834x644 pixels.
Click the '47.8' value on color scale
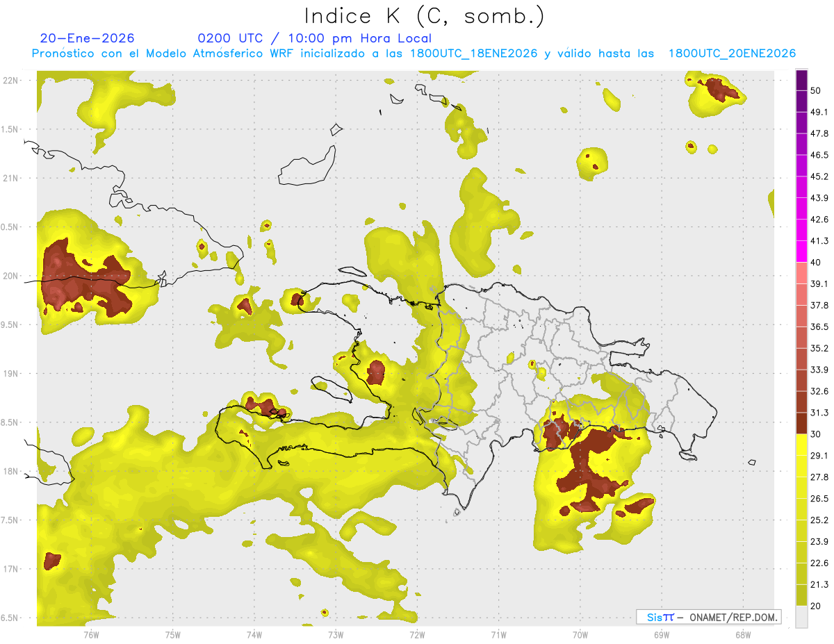[819, 133]
